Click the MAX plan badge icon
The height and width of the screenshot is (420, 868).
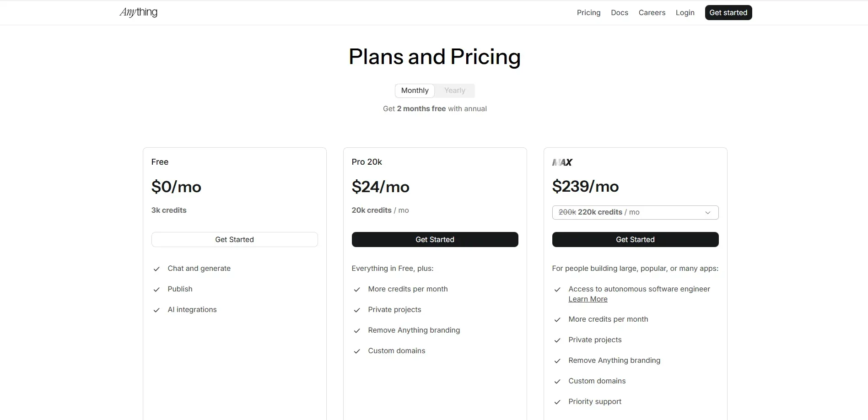click(x=562, y=162)
